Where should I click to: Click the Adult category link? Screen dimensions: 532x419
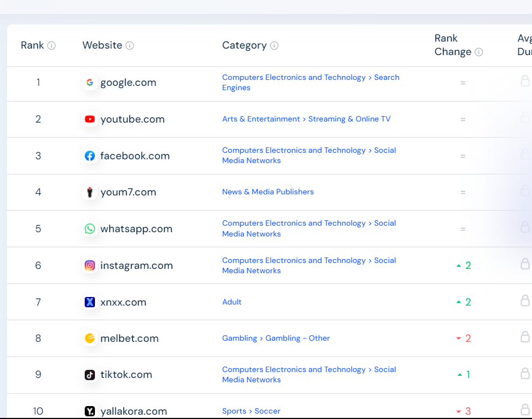pos(231,302)
